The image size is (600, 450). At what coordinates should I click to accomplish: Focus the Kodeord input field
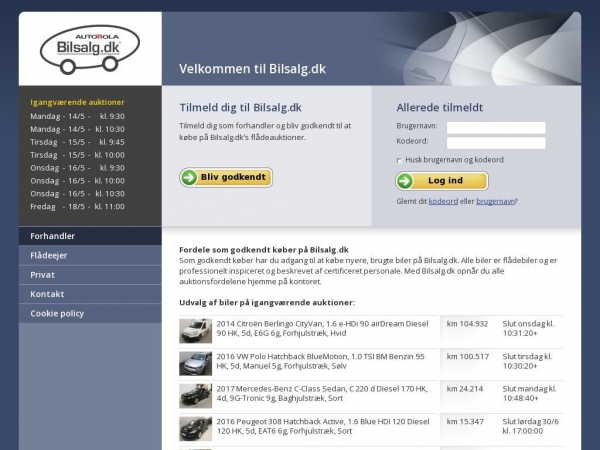pyautogui.click(x=496, y=143)
